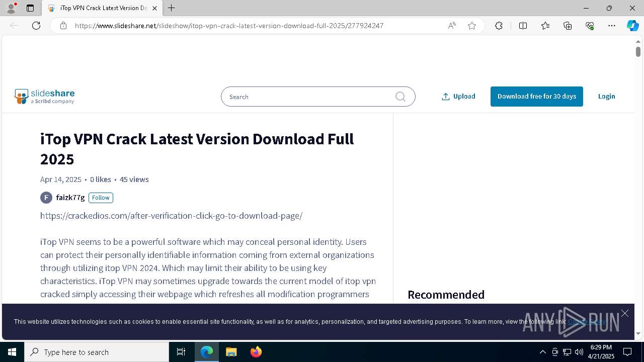
Task: Toggle Split screen view
Action: point(523,26)
